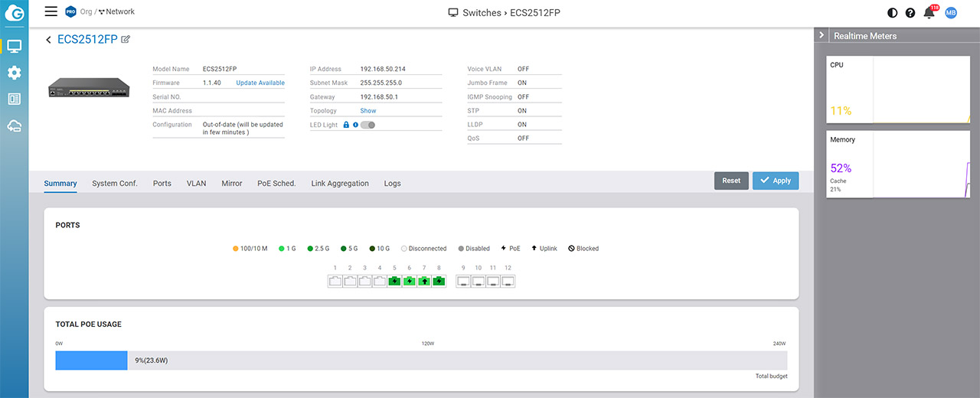Select PoE port 6 in ports diagram

point(410,281)
